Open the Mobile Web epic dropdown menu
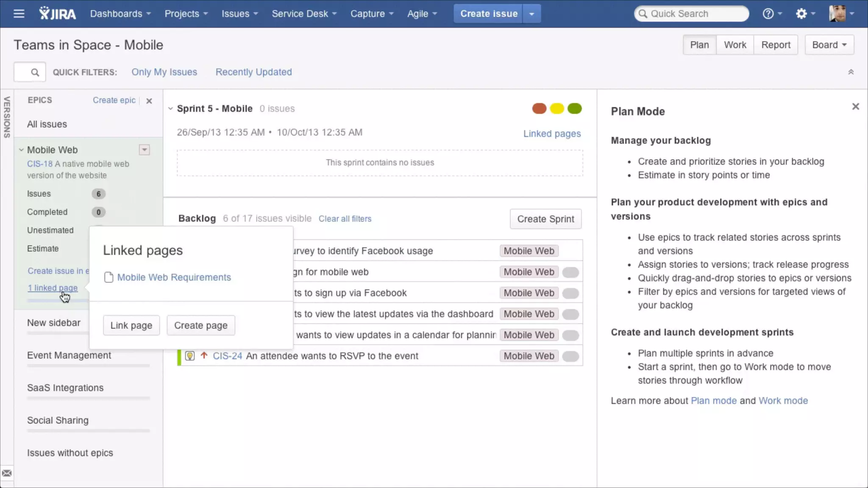Image resolution: width=868 pixels, height=488 pixels. point(144,150)
